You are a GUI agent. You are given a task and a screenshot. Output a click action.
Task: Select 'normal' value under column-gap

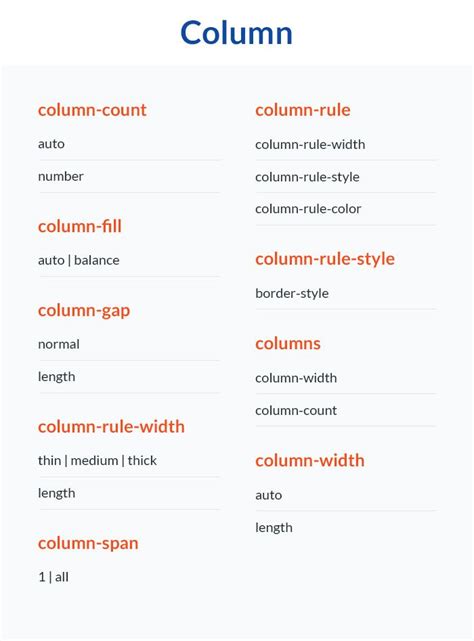pos(58,344)
